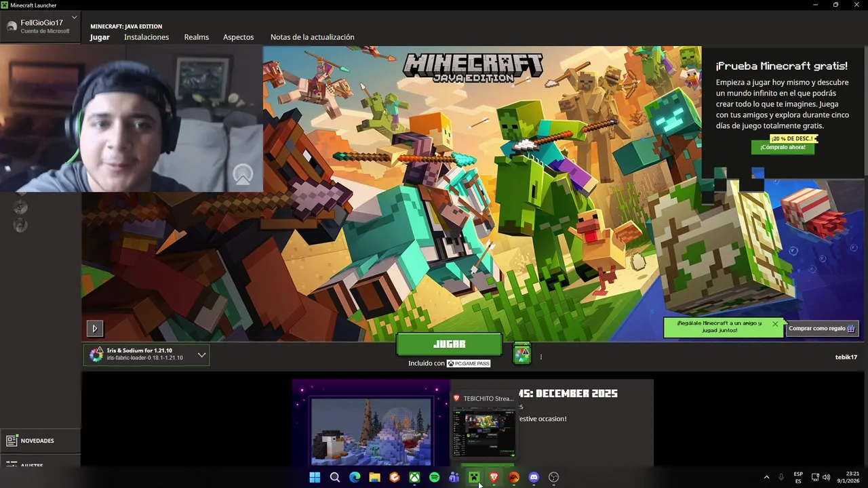Launch Microsoft Edge from taskbar
The width and height of the screenshot is (868, 488).
(355, 477)
